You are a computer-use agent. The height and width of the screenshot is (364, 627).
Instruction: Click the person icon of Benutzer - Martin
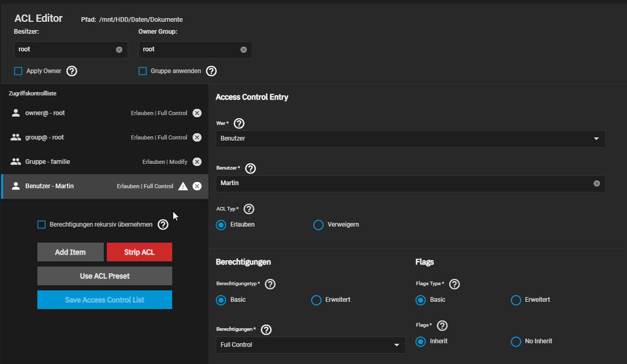coord(16,186)
